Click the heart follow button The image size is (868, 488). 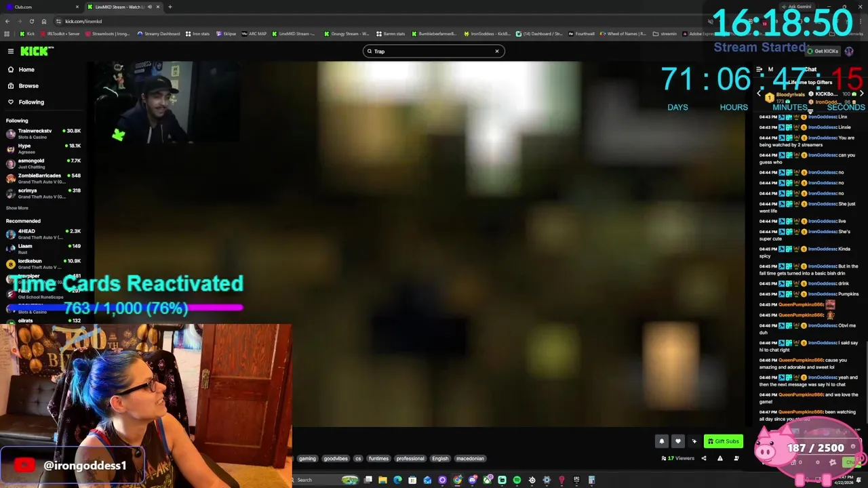[x=677, y=441]
